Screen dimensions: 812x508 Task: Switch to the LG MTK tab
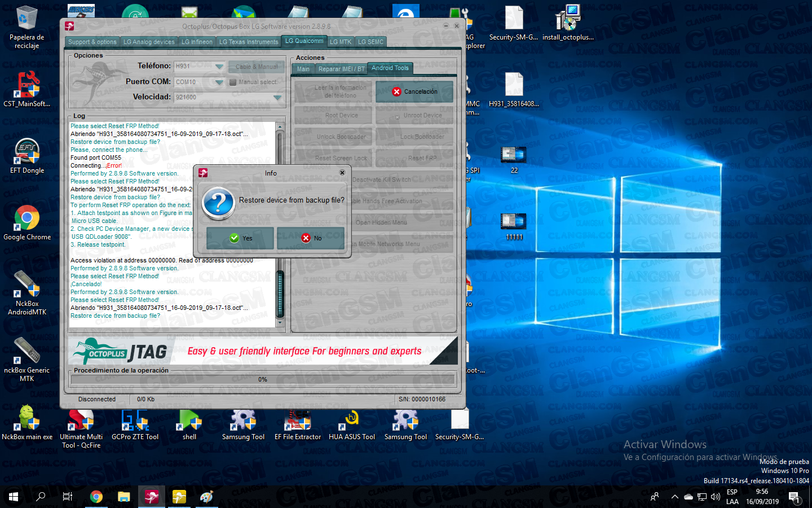click(x=340, y=42)
